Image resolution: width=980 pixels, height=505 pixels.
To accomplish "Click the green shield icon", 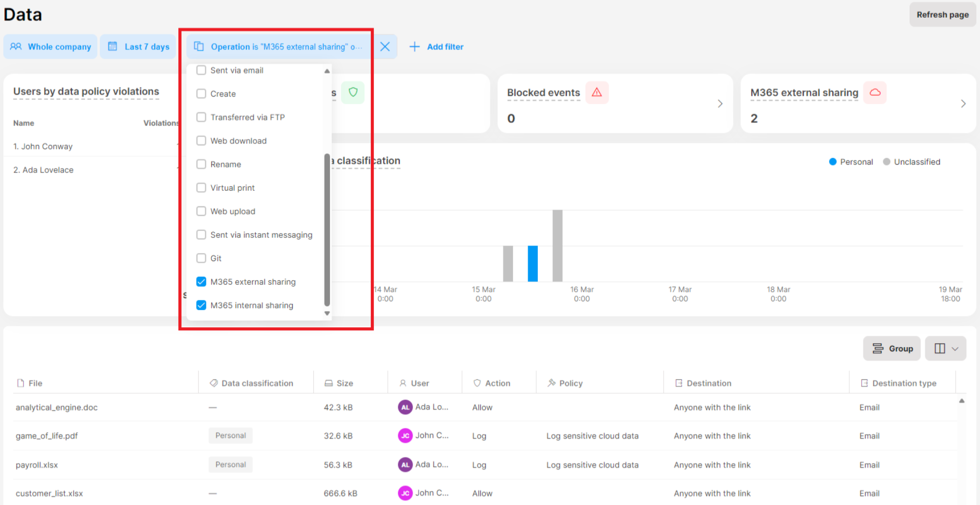I will (x=353, y=92).
